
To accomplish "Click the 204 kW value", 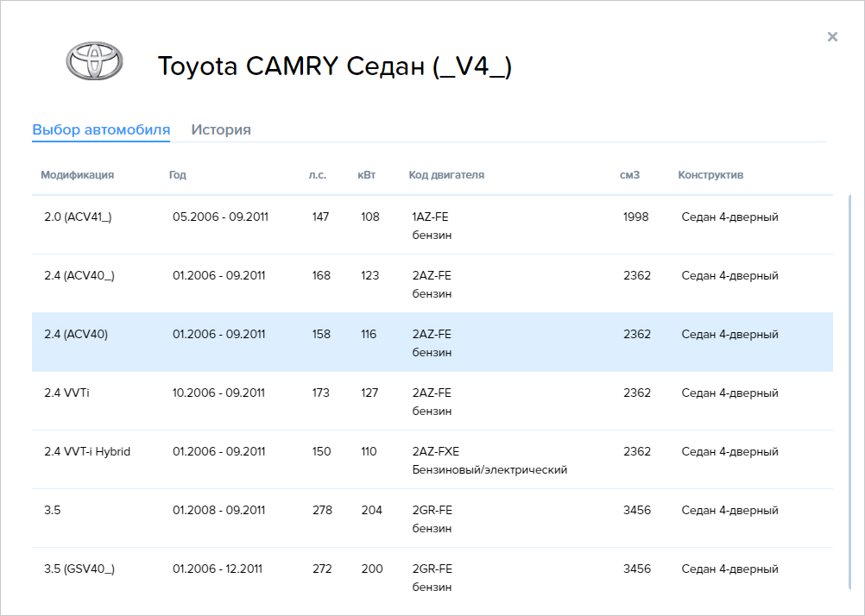I will [x=372, y=510].
